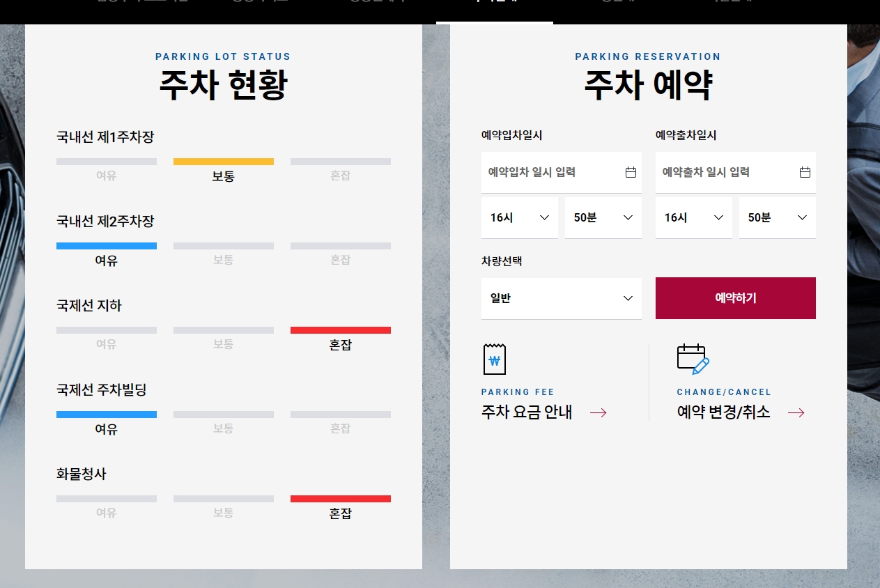This screenshot has height=588, width=880.
Task: Click the red 혼잡 bar for 국제선 지하
Action: [340, 330]
